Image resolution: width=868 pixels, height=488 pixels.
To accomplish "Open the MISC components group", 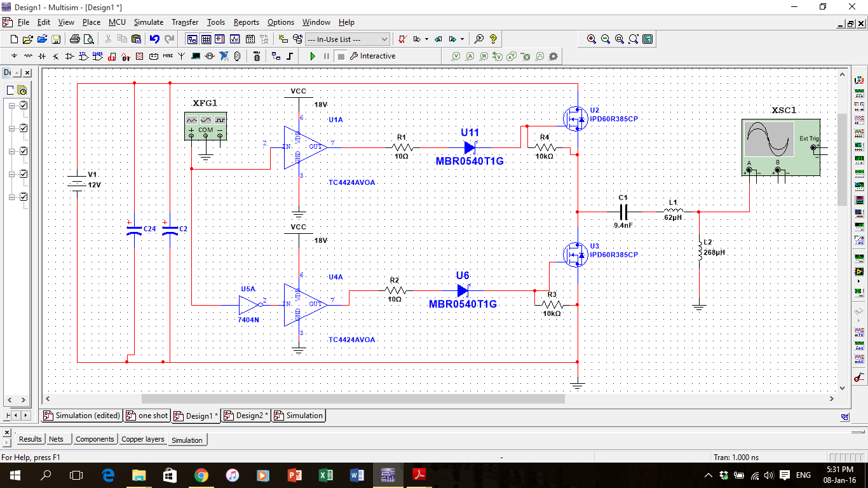I will coord(168,56).
